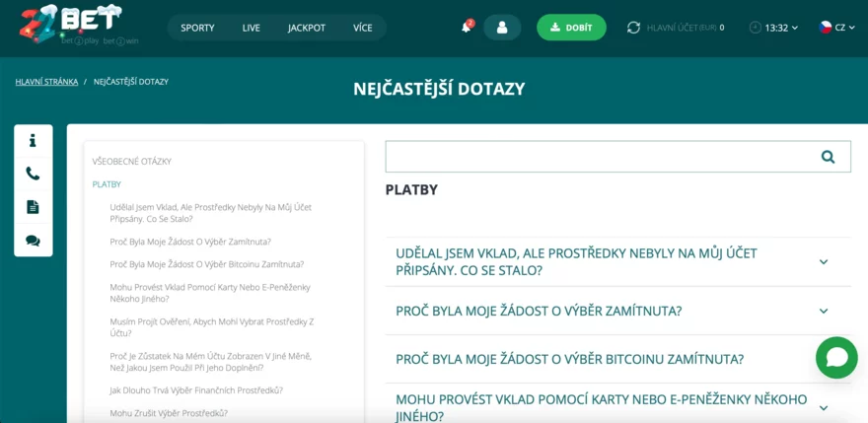This screenshot has height=423, width=868.
Task: Click the search magnifier icon
Action: 828,157
